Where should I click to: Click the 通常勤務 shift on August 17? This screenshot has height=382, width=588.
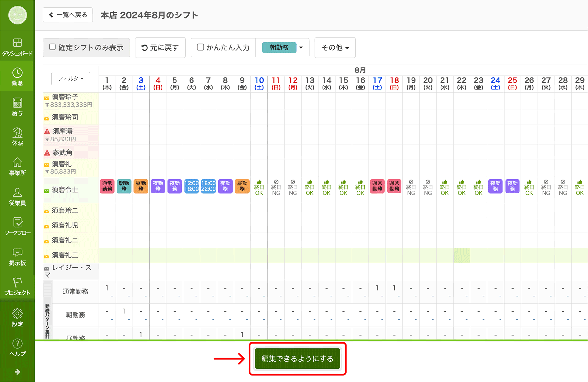tap(377, 186)
